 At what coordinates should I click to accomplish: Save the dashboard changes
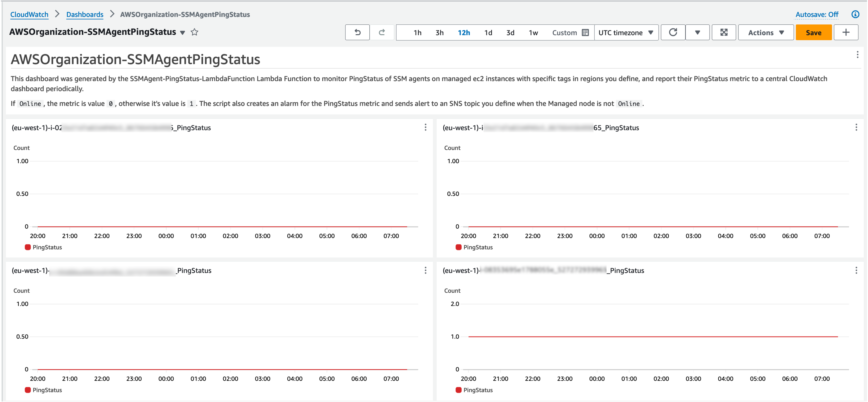[814, 32]
